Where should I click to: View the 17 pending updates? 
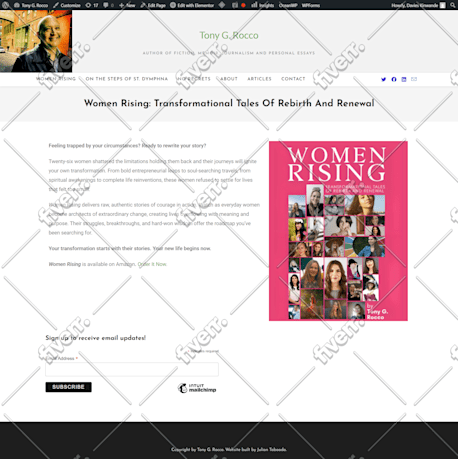pos(92,5)
